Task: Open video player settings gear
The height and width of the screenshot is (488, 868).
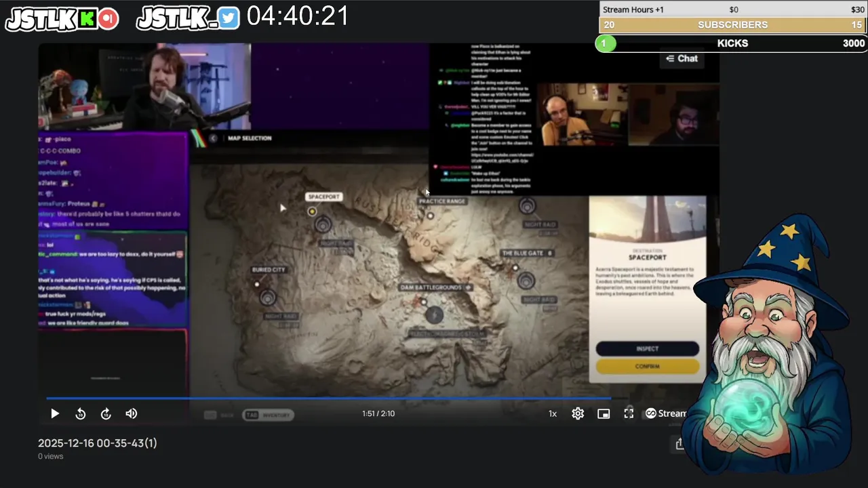Action: pos(578,413)
